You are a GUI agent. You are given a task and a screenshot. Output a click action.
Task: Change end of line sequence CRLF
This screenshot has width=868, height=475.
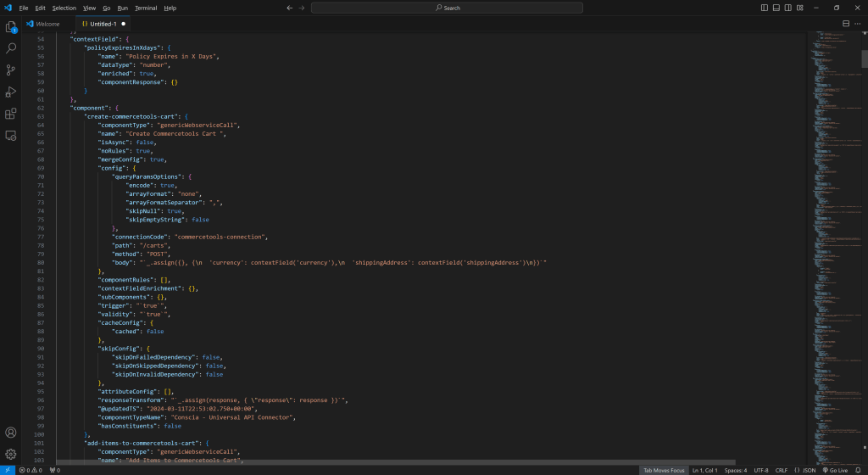click(781, 470)
